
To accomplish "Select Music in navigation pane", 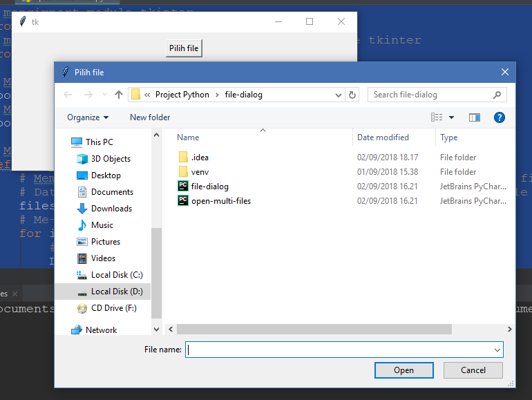I will (x=102, y=225).
